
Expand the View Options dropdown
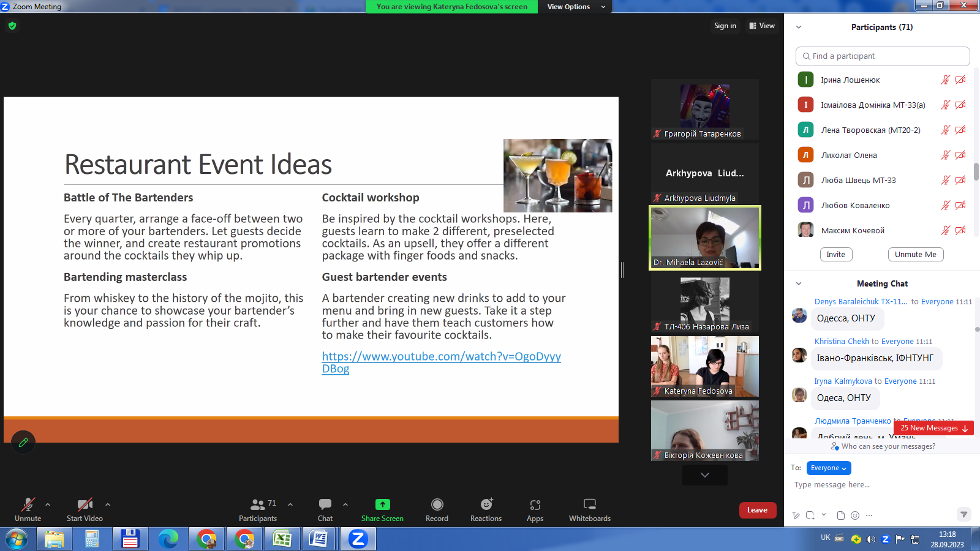[576, 7]
